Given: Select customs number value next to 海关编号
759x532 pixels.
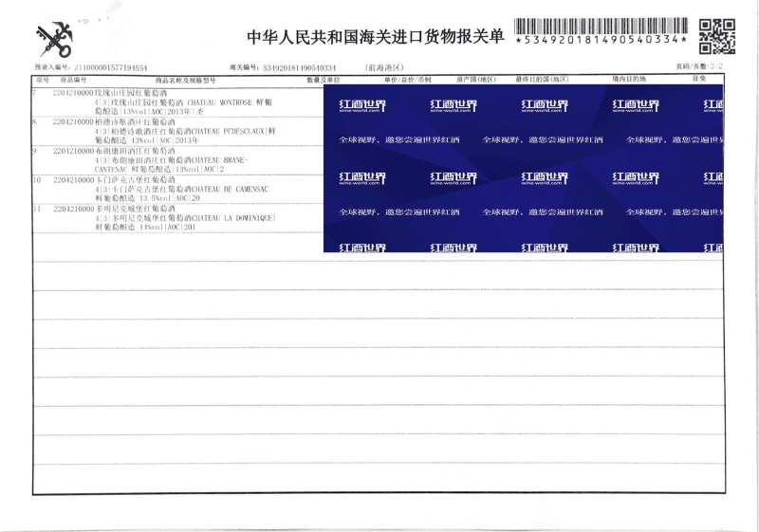Looking at the screenshot, I should click(299, 67).
